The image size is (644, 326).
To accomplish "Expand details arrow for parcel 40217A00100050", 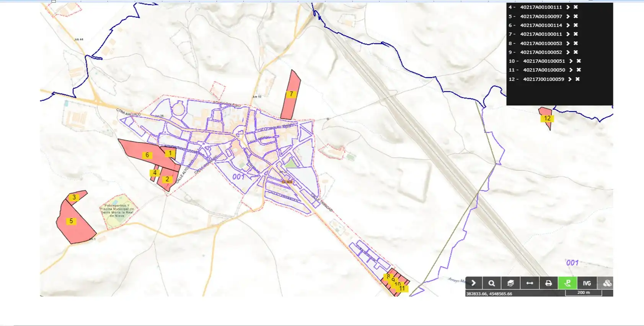I will point(571,70).
